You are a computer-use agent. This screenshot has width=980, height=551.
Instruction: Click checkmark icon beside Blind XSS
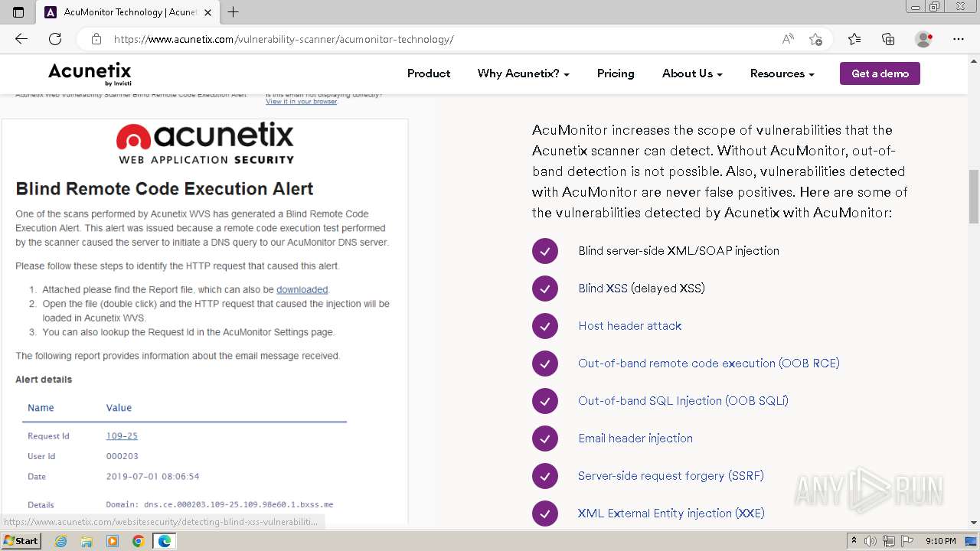click(545, 289)
